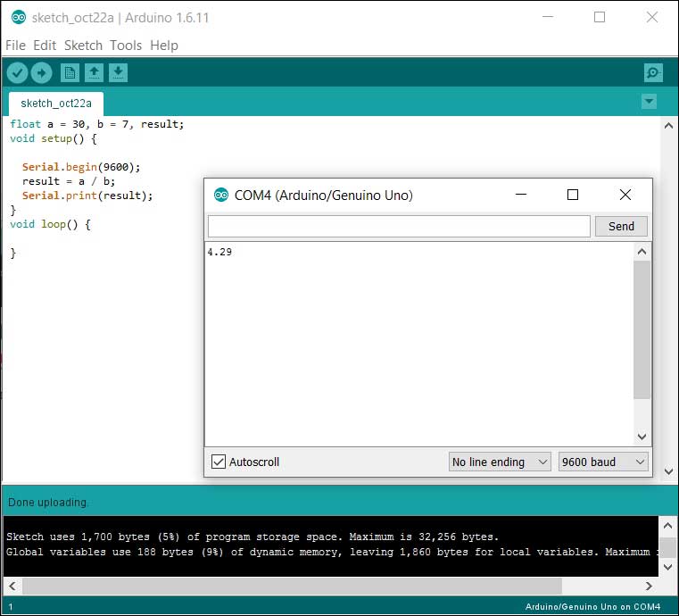Click the Verify sketch checkmark icon
The image size is (679, 616).
click(17, 73)
